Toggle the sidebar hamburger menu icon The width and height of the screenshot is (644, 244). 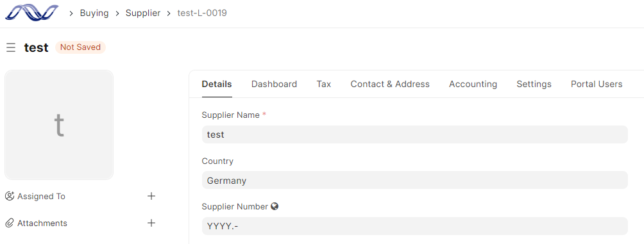(11, 47)
